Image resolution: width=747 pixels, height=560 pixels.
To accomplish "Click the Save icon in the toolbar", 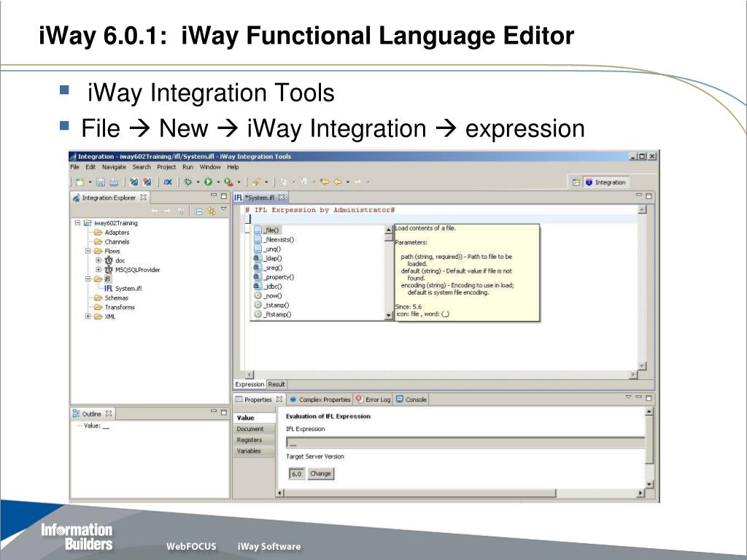I will coord(101,182).
